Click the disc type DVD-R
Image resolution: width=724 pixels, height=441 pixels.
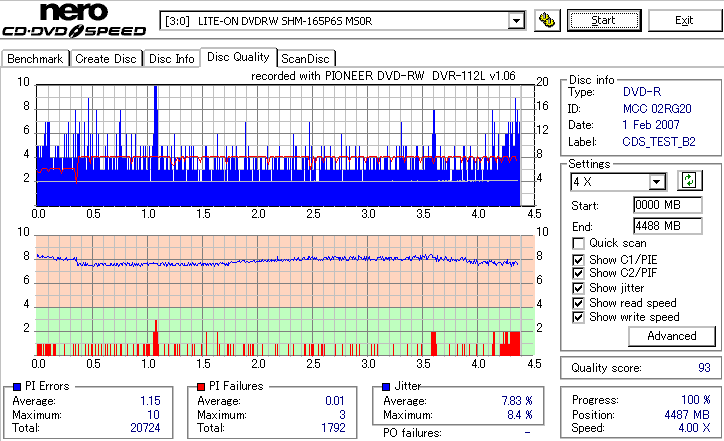[642, 92]
